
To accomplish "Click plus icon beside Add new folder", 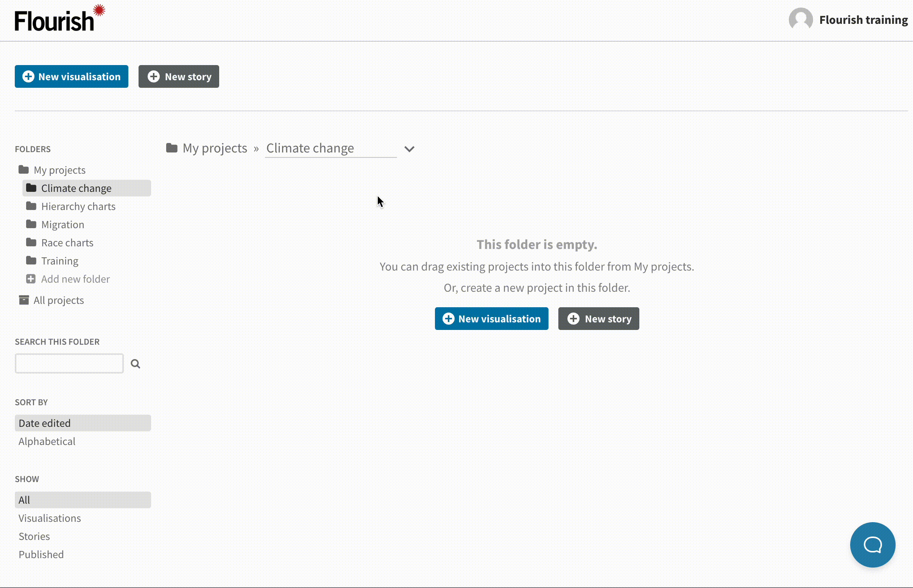I will (31, 279).
